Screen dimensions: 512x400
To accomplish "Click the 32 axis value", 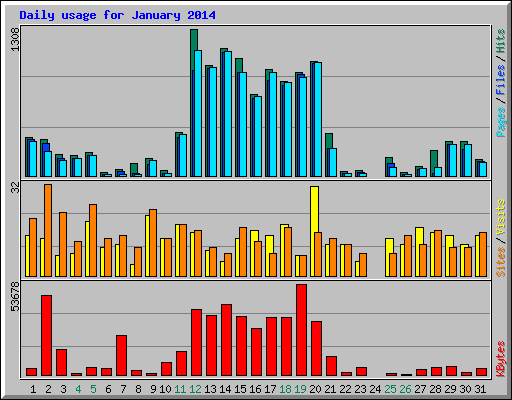I will (x=15, y=189).
